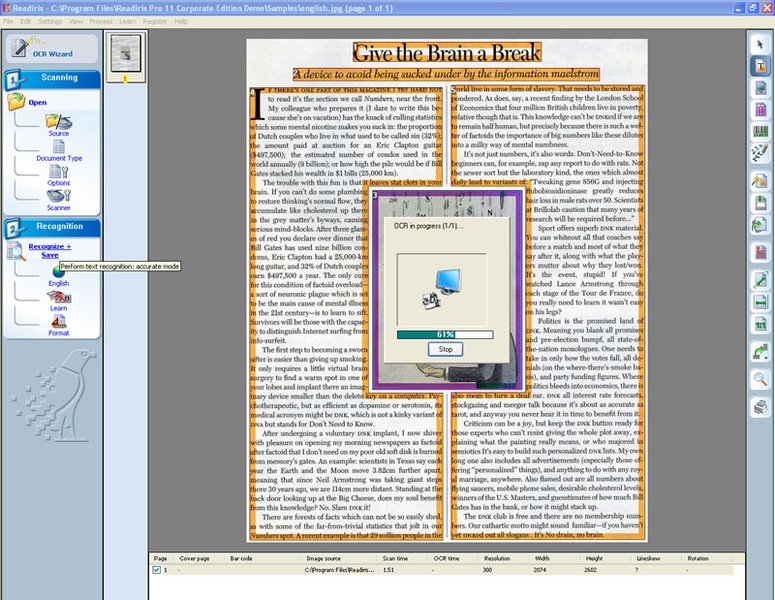
Task: Choose the English language globe icon
Action: (59, 273)
